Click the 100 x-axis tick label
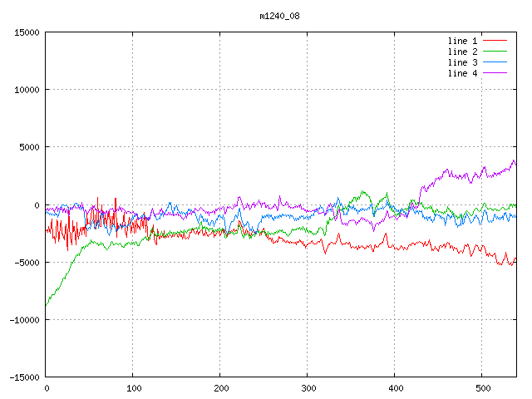 tap(132, 388)
